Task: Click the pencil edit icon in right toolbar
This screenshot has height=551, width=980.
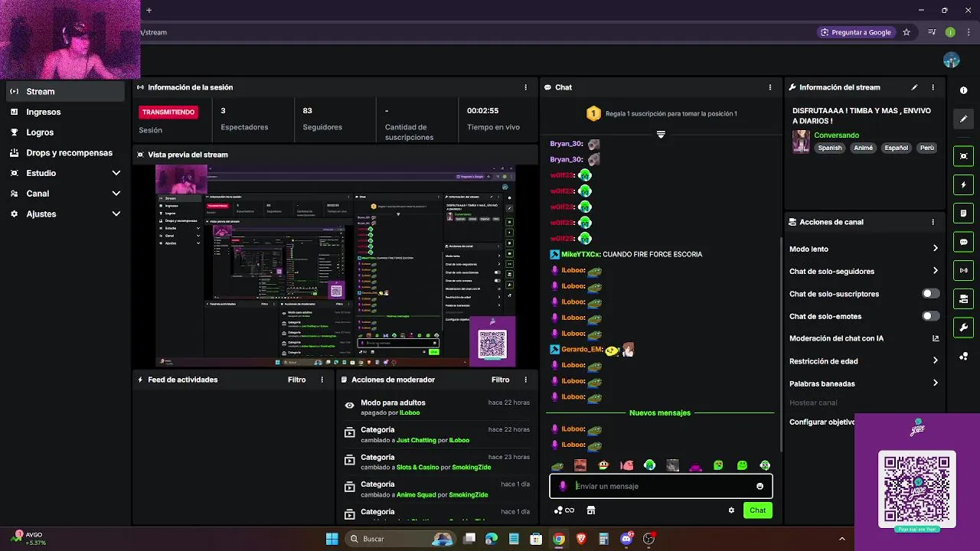Action: 963,119
